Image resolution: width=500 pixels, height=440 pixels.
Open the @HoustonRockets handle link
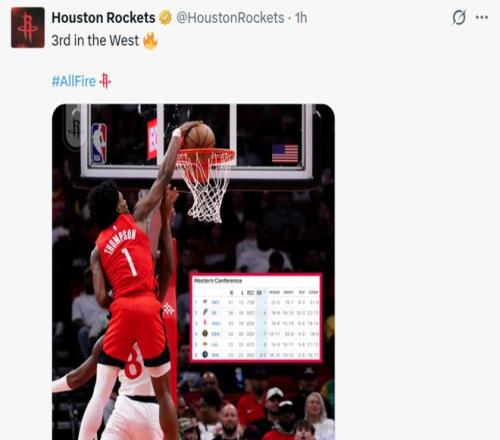[230, 18]
